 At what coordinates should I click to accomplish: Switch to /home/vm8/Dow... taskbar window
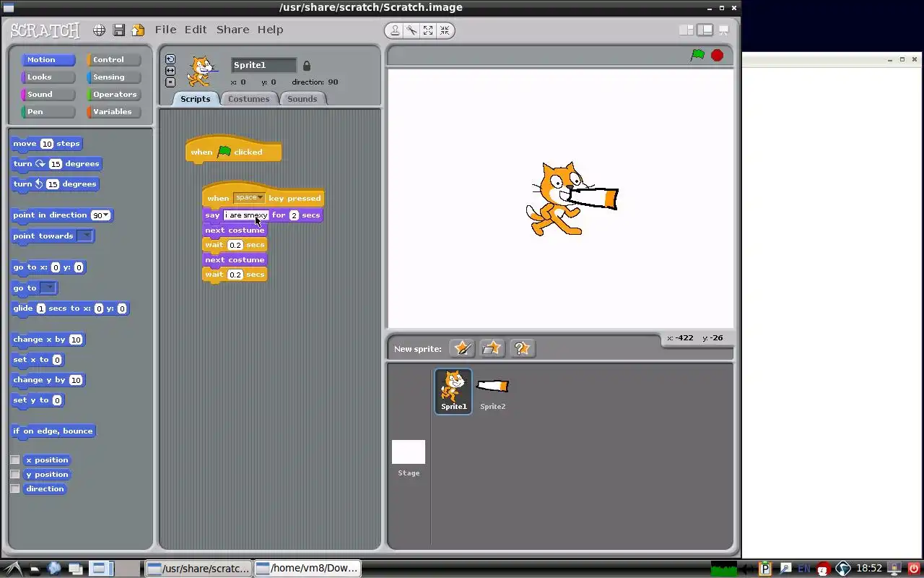(x=307, y=568)
